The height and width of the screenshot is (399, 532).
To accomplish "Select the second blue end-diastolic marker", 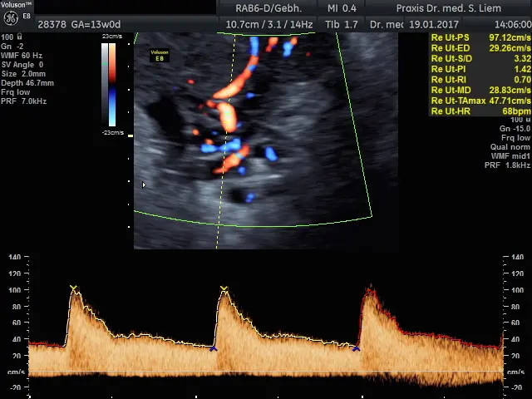I will point(357,347).
